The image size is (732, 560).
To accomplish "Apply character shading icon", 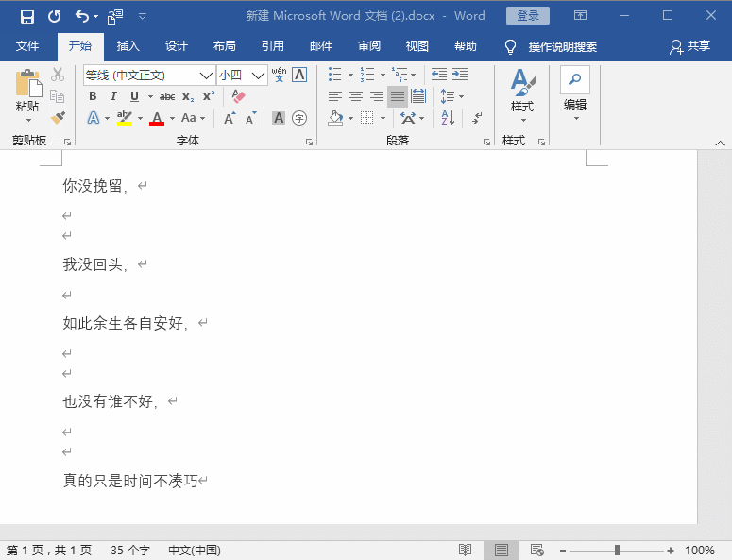I will pos(279,118).
